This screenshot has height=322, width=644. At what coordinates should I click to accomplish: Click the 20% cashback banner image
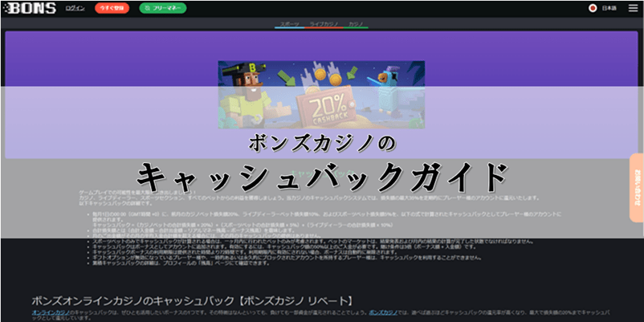[x=321, y=95]
